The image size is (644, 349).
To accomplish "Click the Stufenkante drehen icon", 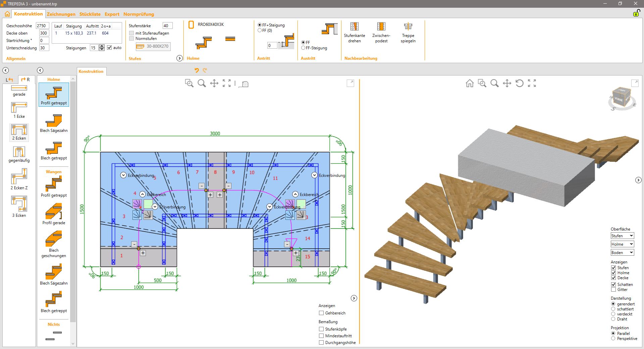I will click(x=354, y=27).
